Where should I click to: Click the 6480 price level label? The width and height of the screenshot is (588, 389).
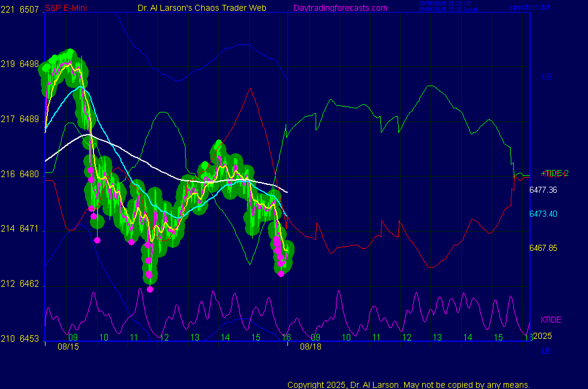29,174
